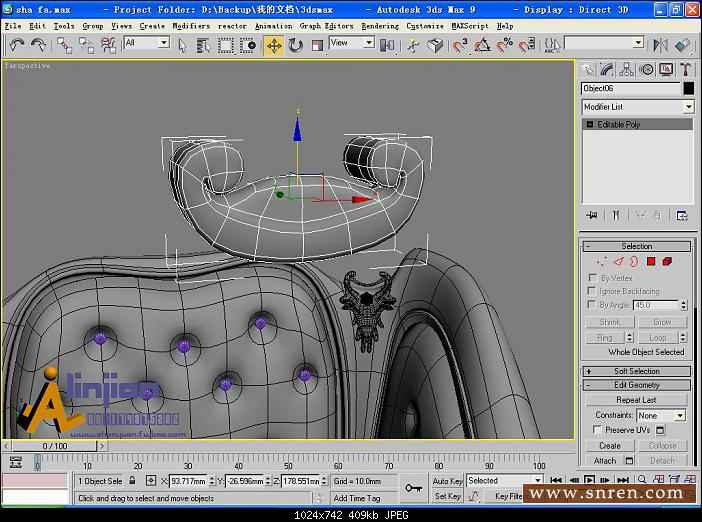Activate the Select and Move tool
Viewport: 702px width, 522px height.
tap(274, 46)
